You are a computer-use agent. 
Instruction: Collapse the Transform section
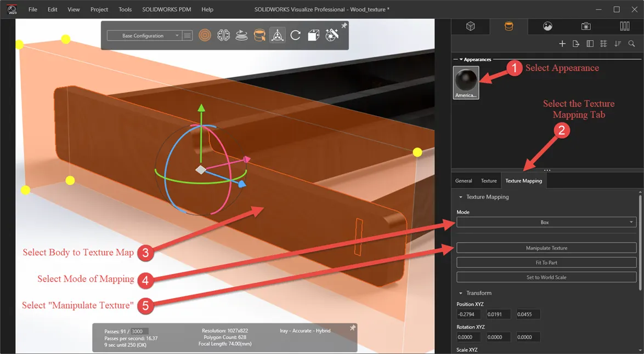(461, 293)
